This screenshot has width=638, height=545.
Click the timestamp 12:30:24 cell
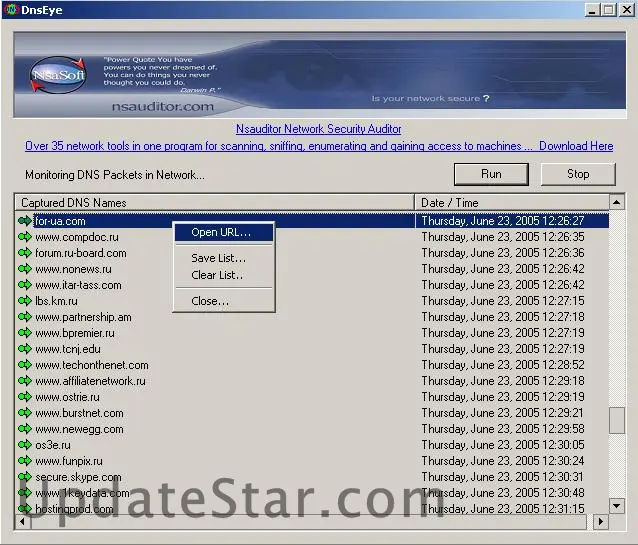click(503, 461)
